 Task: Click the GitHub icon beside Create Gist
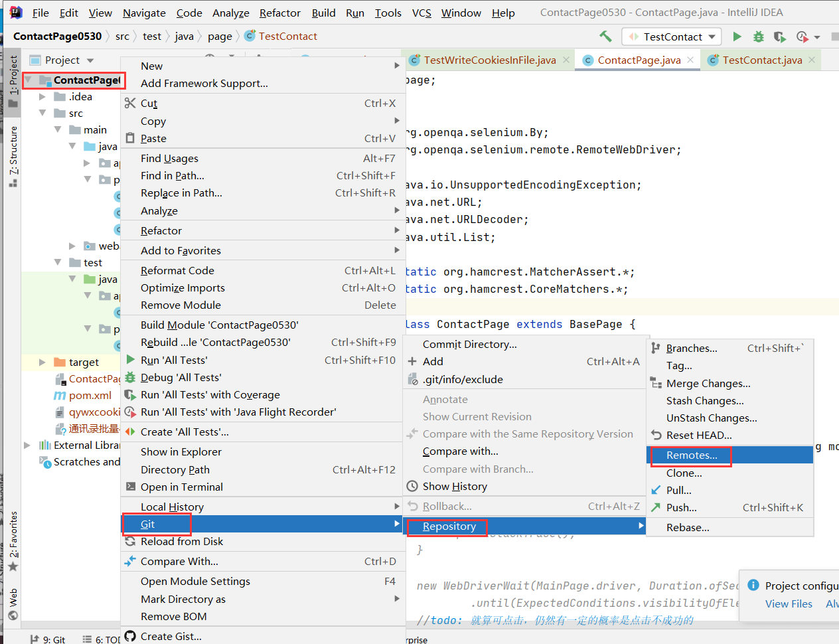pyautogui.click(x=130, y=636)
